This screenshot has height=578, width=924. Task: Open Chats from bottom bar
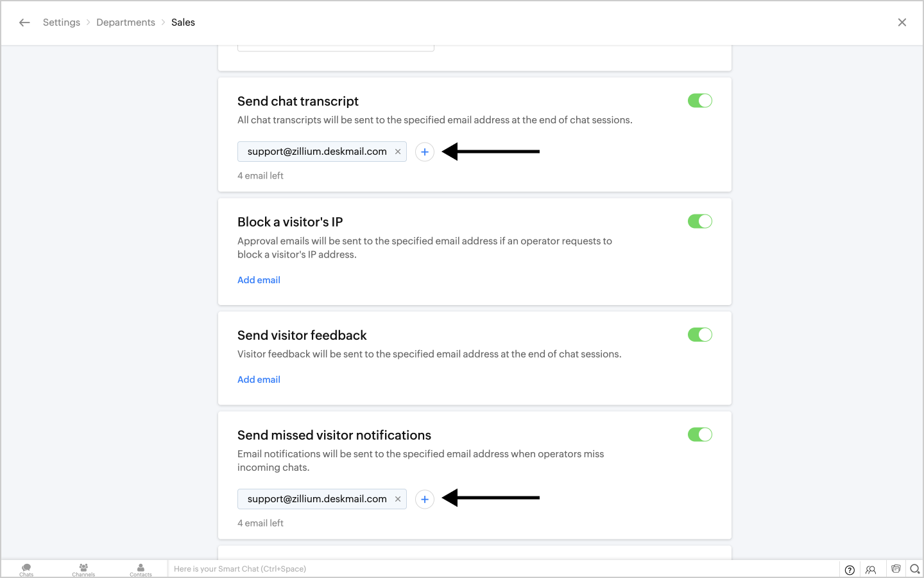[x=26, y=569]
